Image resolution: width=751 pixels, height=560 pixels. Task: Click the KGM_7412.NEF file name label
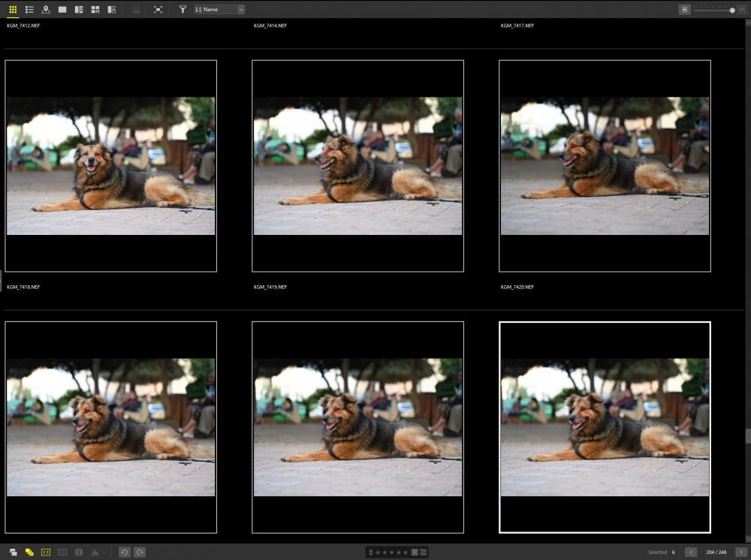pos(23,26)
